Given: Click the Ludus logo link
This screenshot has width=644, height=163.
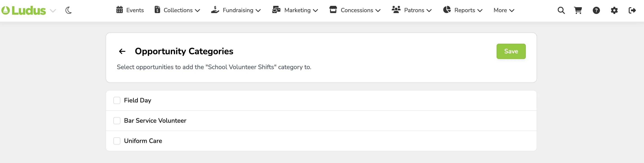Looking at the screenshot, I should pos(24,11).
